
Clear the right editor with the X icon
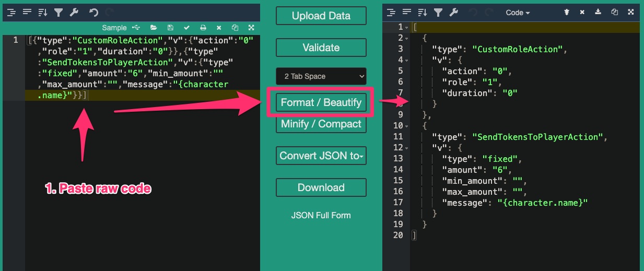point(582,13)
